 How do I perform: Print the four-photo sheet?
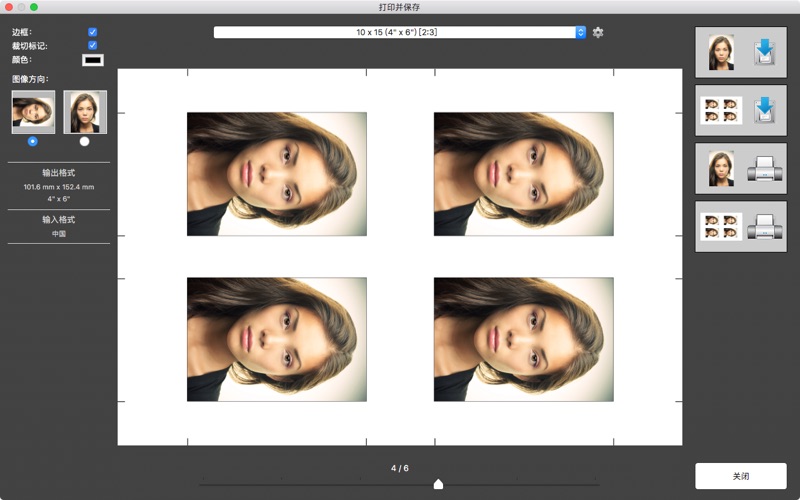point(740,226)
